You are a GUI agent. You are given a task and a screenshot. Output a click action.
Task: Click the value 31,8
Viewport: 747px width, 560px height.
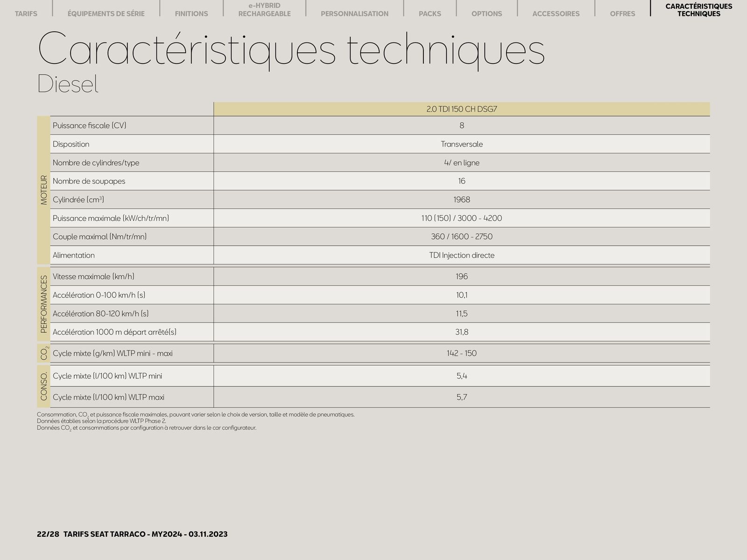point(462,332)
